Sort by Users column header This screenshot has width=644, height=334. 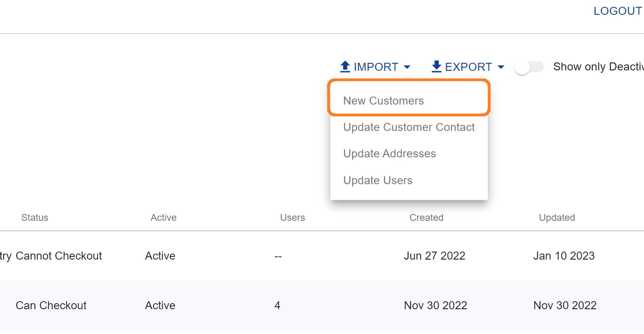pos(292,218)
